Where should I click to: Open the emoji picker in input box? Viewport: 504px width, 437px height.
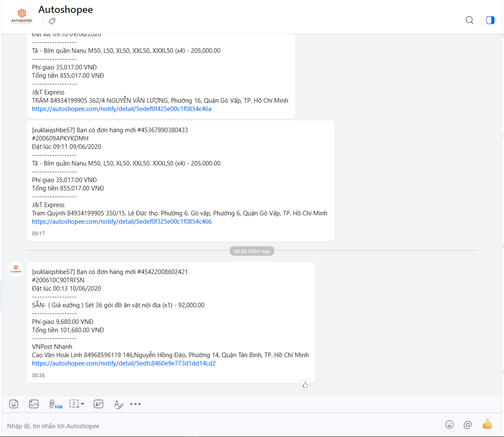click(x=449, y=425)
